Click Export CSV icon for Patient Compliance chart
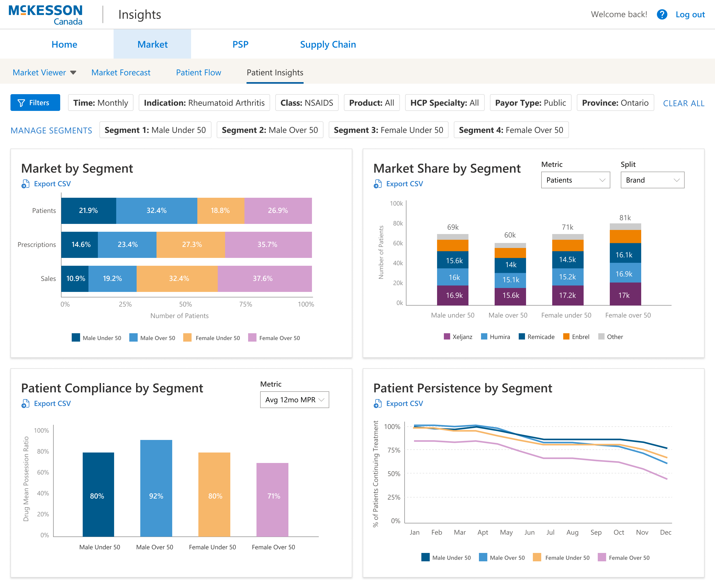 click(25, 403)
